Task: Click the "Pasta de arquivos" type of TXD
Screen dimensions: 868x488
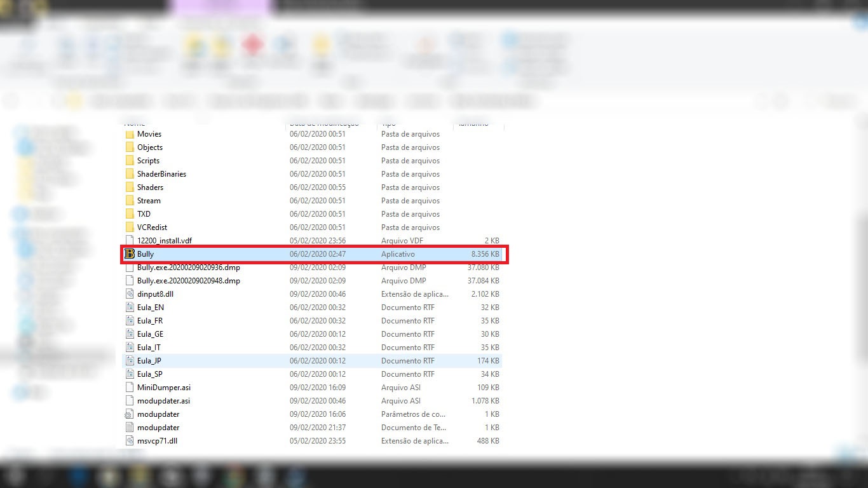Action: coord(410,214)
